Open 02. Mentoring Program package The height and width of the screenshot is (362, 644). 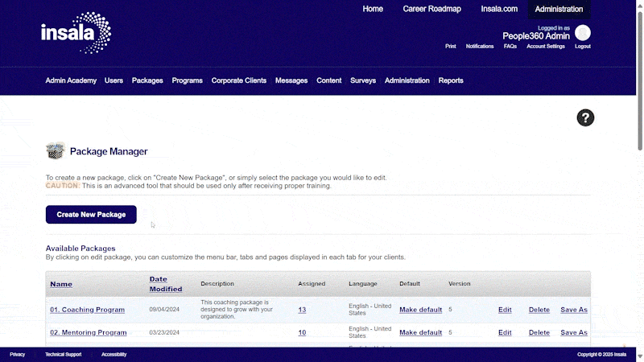89,332
